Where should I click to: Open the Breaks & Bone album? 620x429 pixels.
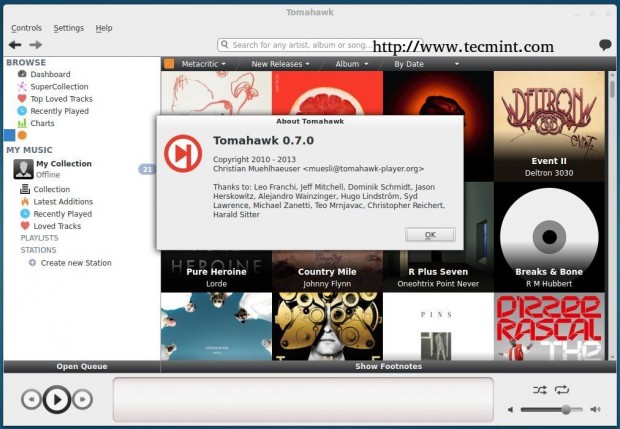(x=549, y=237)
